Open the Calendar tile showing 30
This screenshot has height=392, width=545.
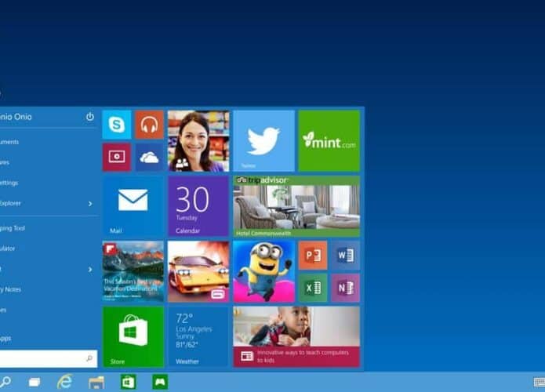pos(198,206)
